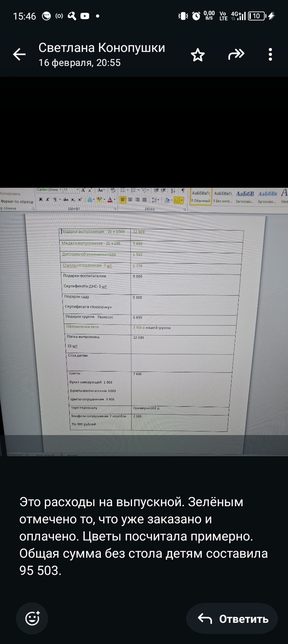
Task: Tap the 4G signal strength indicator
Action: click(238, 16)
